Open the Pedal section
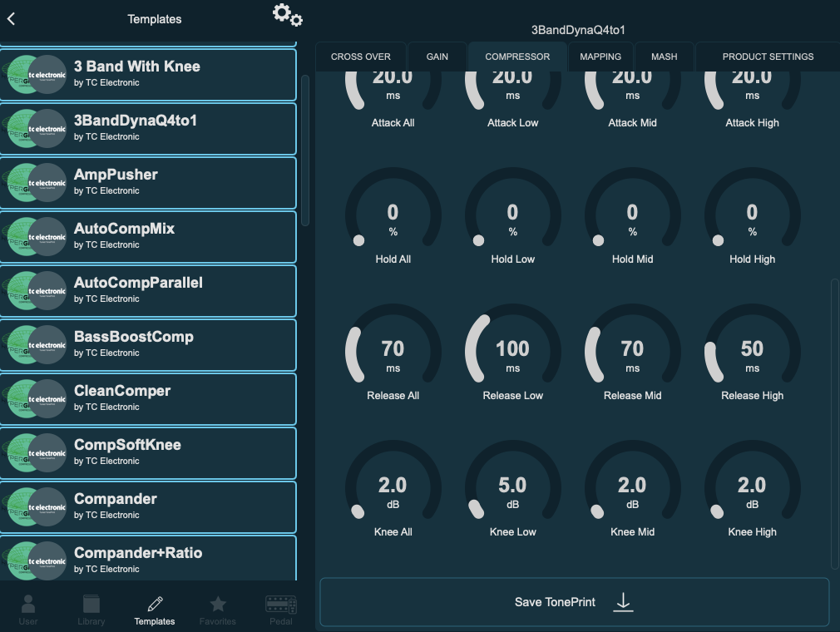 point(280,608)
